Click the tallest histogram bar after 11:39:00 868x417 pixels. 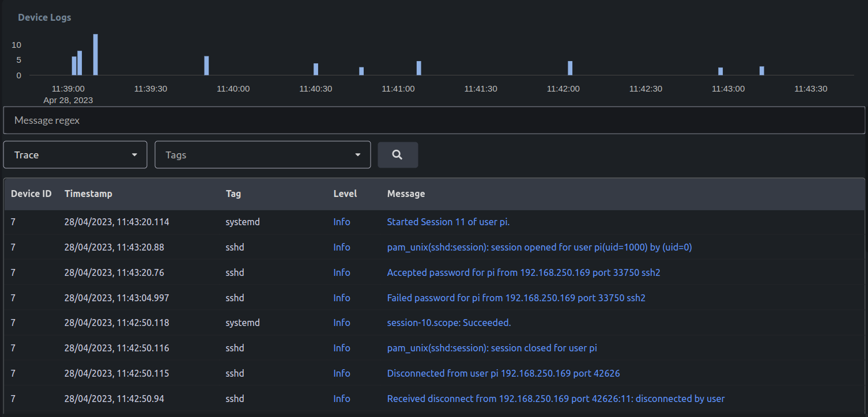coord(96,55)
